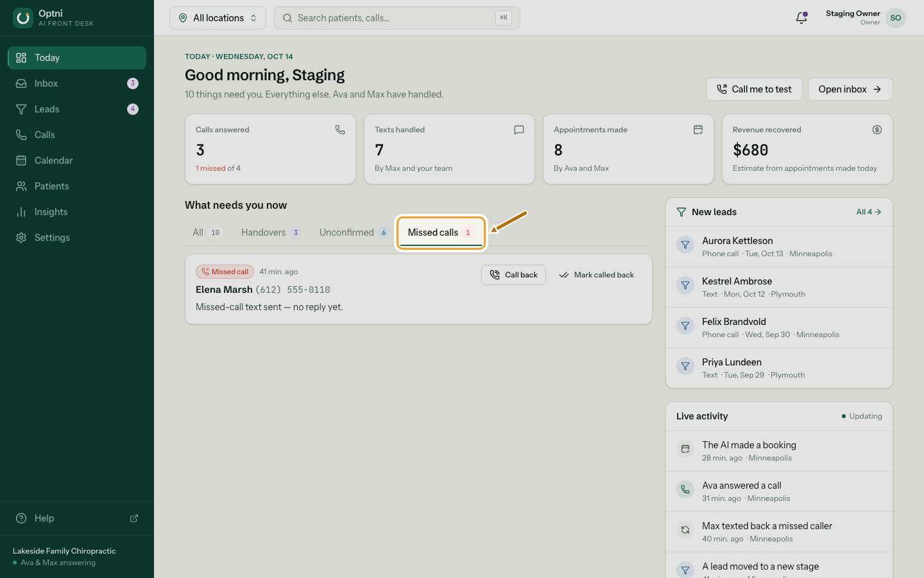This screenshot has height=578, width=924.
Task: Open the All locations dropdown
Action: pyautogui.click(x=218, y=18)
